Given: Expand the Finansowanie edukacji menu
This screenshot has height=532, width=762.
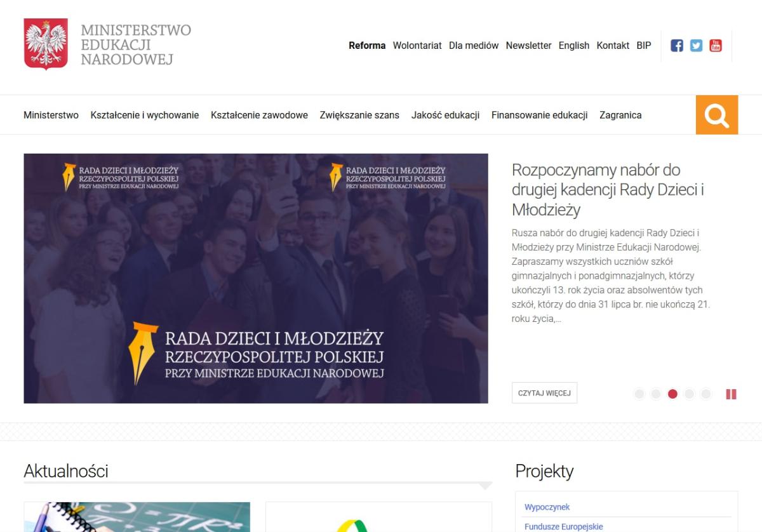Looking at the screenshot, I should [539, 115].
